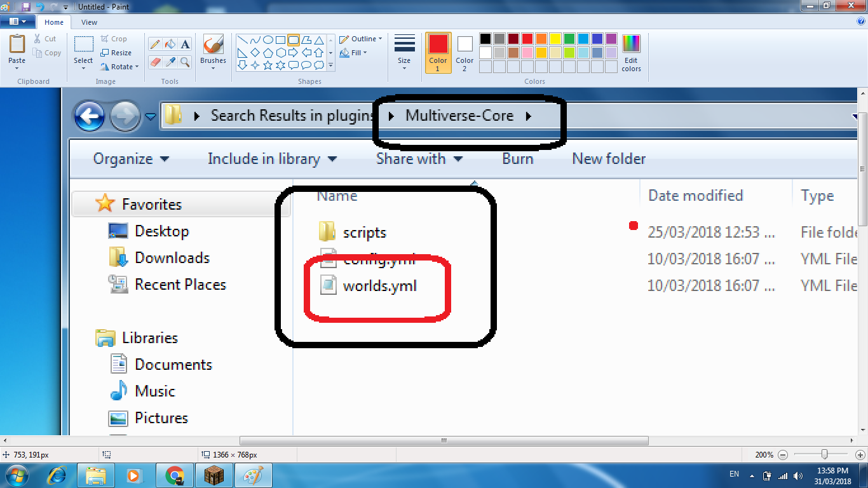Choose the Oval shape
868x488 pixels.
point(268,39)
